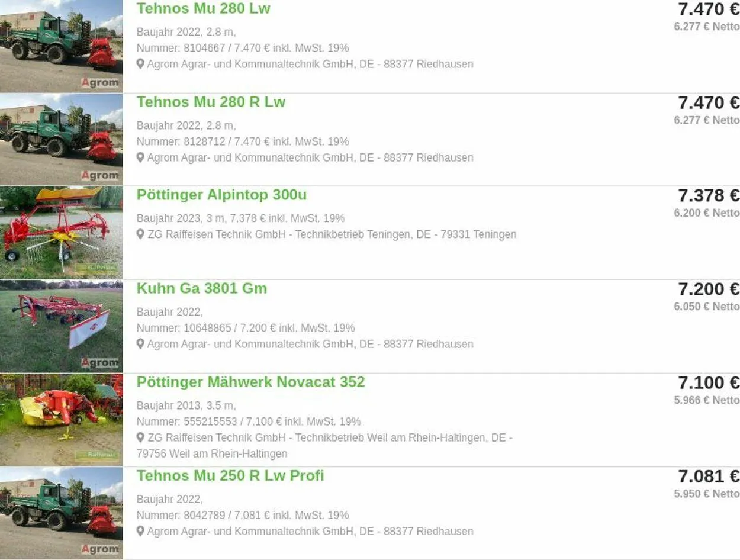View photo of Tehnos Mu 280 Lw
The width and height of the screenshot is (740, 560).
click(x=62, y=46)
